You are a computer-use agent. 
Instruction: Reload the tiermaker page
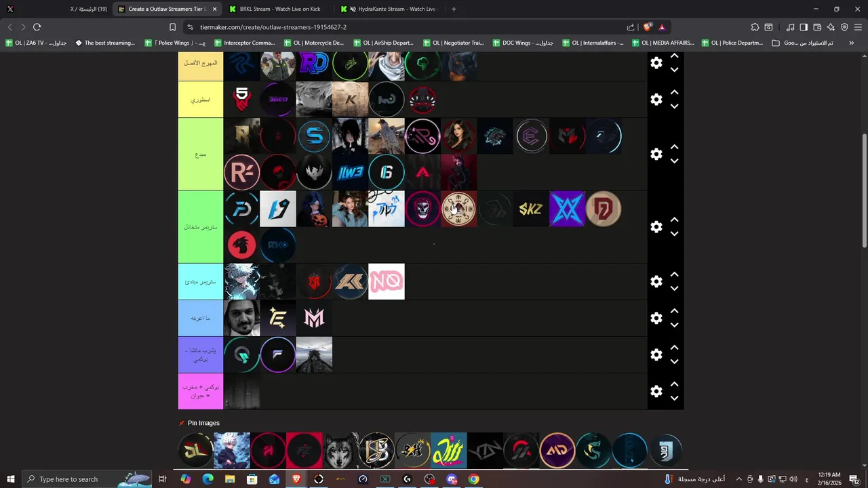(37, 27)
